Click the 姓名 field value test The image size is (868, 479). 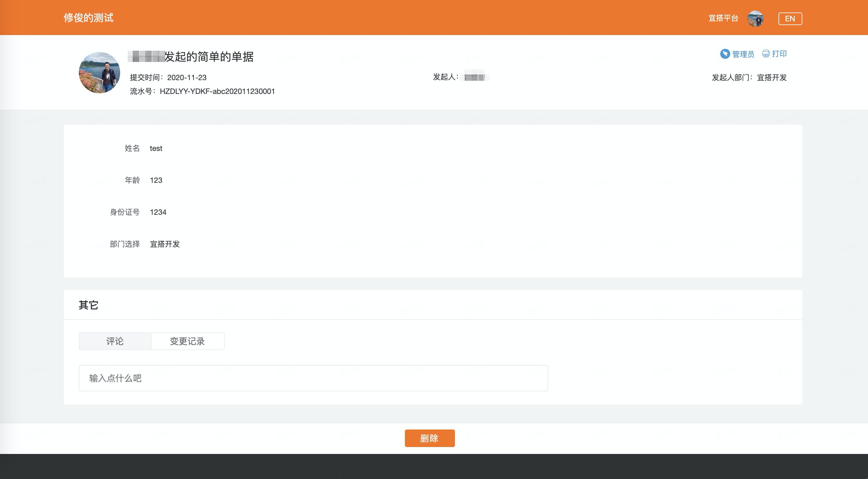point(156,148)
